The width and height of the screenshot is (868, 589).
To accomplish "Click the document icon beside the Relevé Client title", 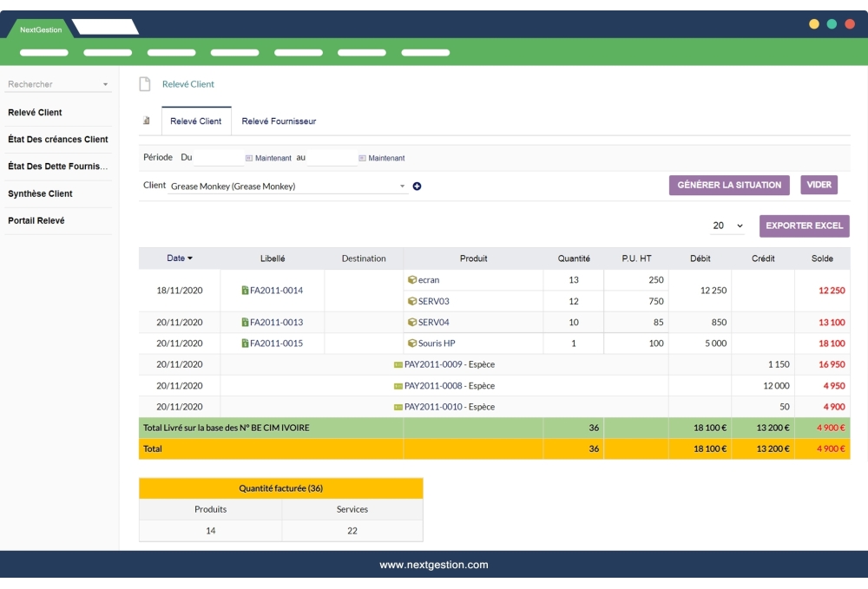I will point(144,84).
